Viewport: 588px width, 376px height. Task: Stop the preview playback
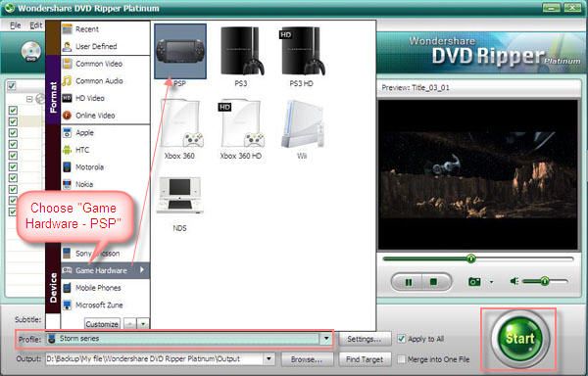pyautogui.click(x=434, y=282)
